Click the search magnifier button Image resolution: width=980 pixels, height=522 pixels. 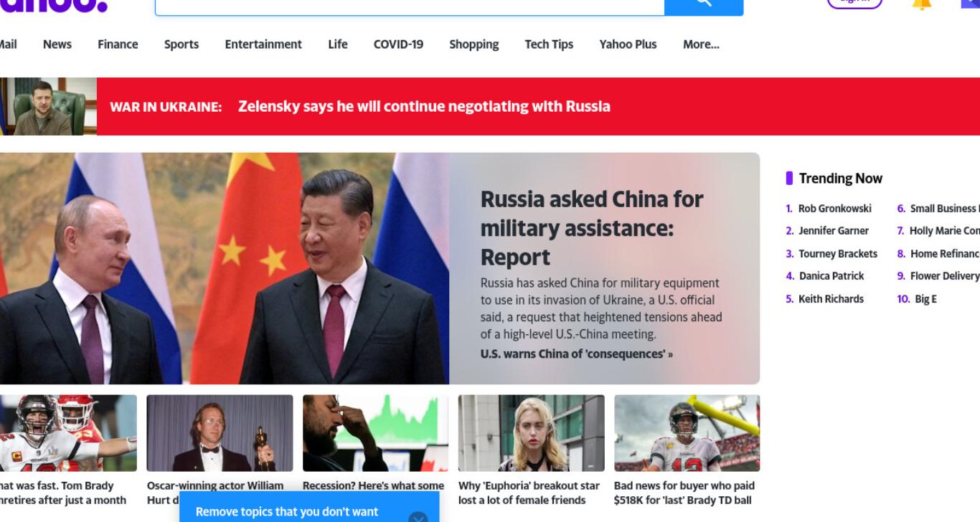coord(704,4)
